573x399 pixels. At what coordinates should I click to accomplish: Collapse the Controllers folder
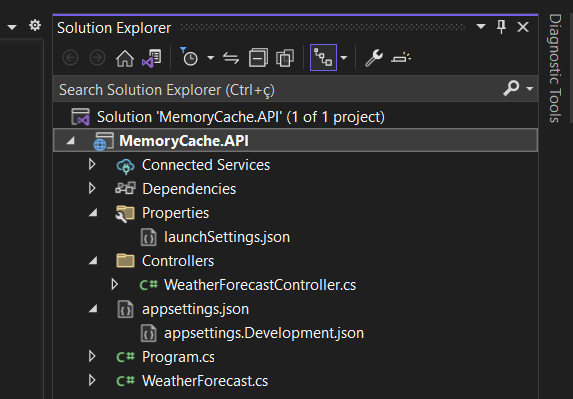[x=94, y=261]
